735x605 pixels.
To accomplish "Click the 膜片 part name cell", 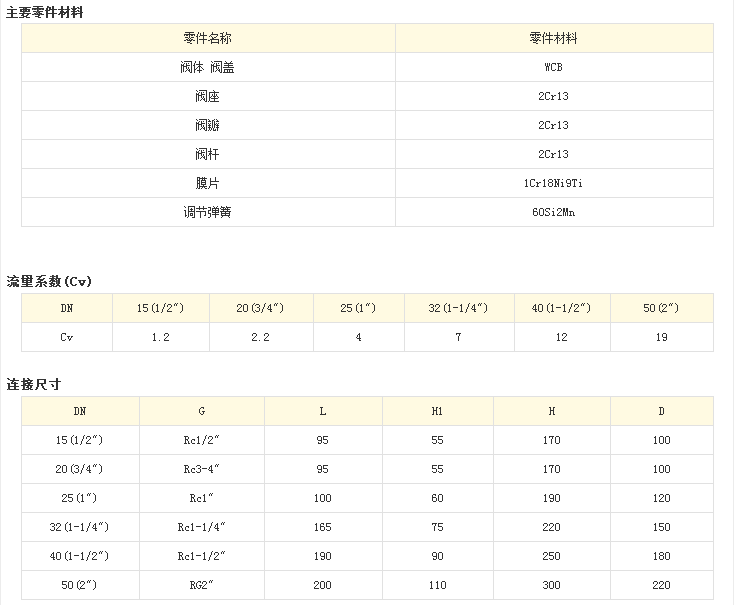I will (208, 183).
